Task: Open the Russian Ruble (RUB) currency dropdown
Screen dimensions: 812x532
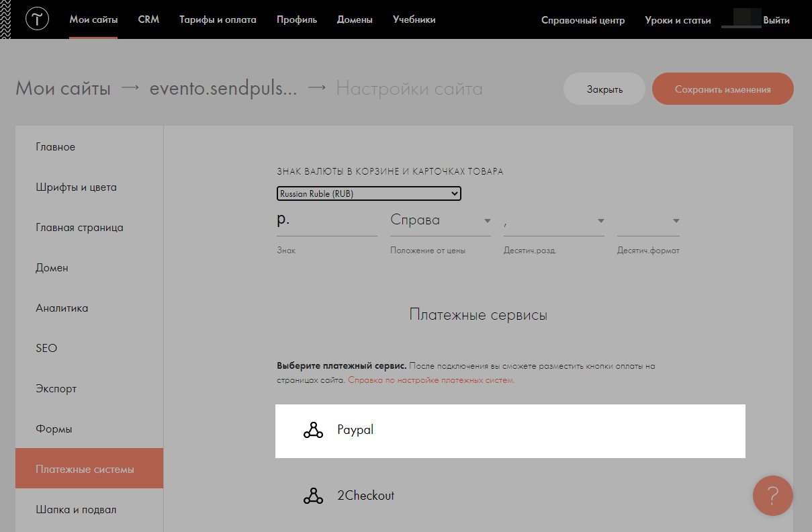Action: coord(369,193)
